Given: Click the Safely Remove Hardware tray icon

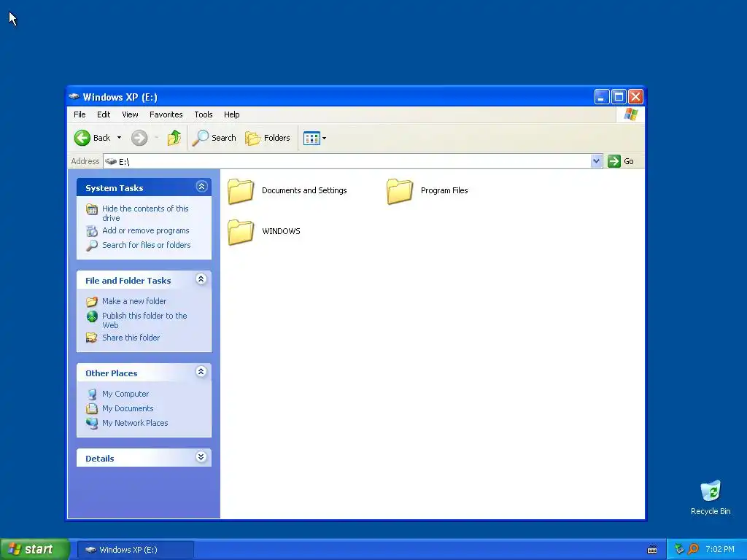Looking at the screenshot, I should (679, 549).
